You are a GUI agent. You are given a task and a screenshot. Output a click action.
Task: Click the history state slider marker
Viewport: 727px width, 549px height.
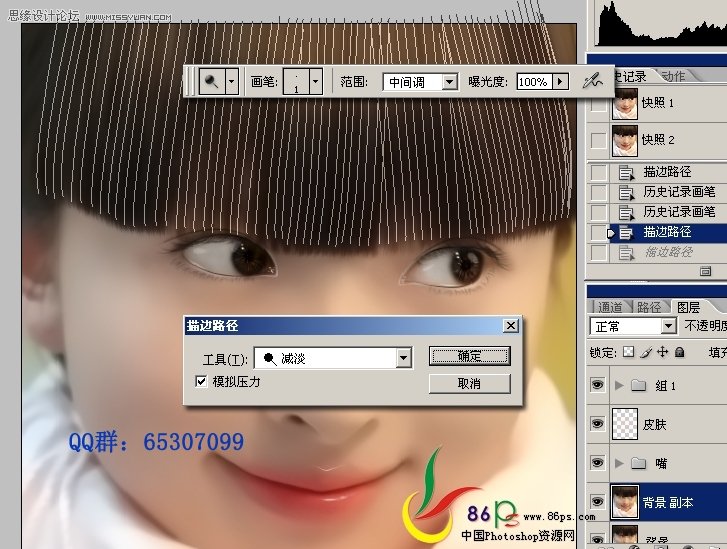click(x=611, y=233)
